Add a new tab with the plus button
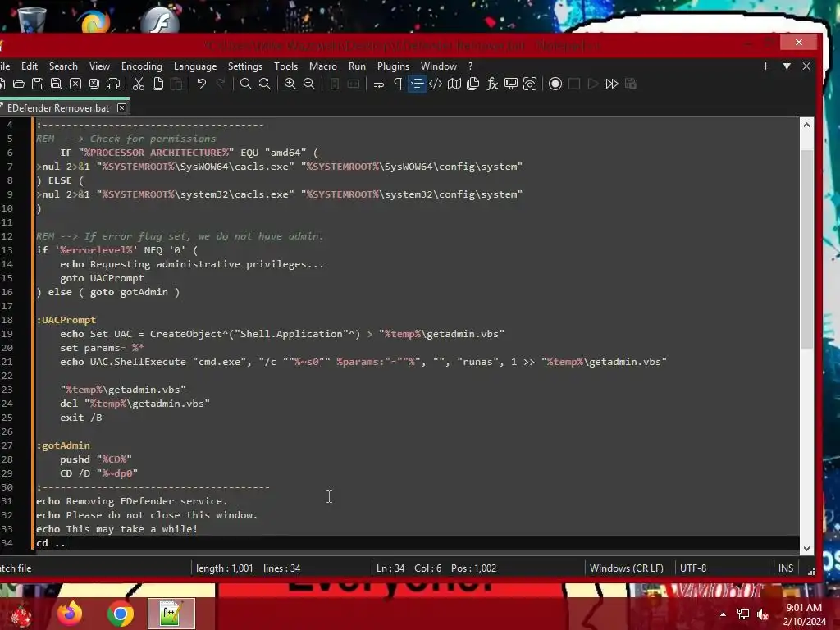The width and height of the screenshot is (840, 630). tap(765, 66)
